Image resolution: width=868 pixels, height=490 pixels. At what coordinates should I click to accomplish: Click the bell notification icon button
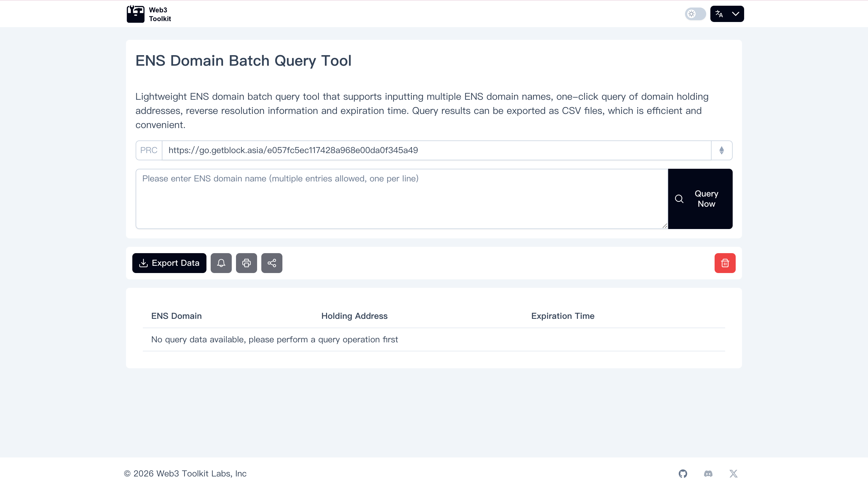(221, 263)
